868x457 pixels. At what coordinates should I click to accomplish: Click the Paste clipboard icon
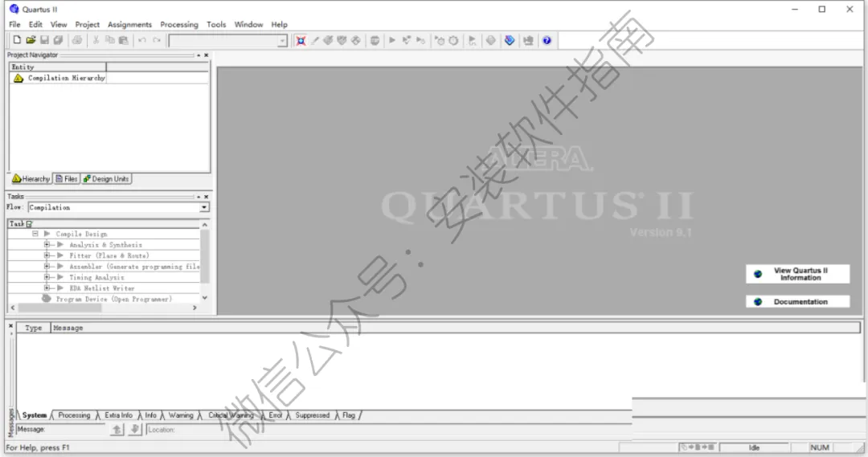(124, 40)
